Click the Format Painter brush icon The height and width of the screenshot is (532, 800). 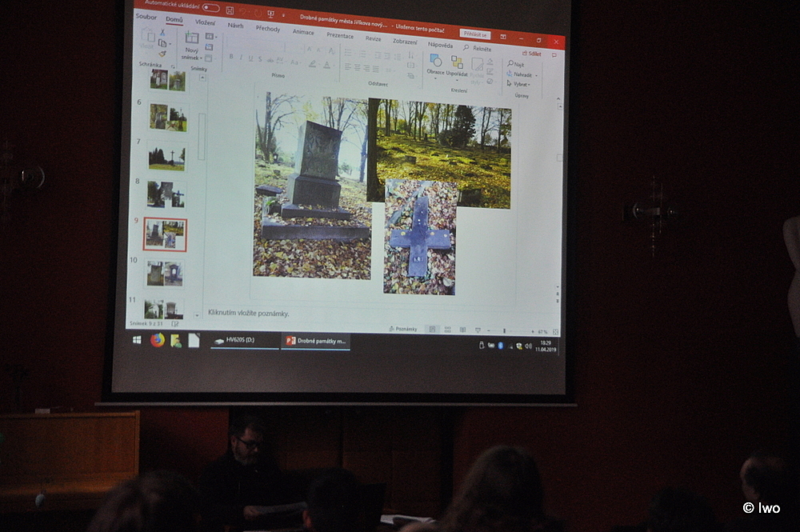[162, 54]
